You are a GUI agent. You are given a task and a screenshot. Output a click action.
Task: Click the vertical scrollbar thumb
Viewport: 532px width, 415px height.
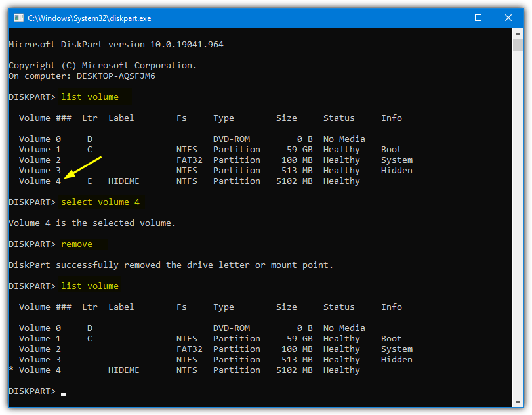518,45
